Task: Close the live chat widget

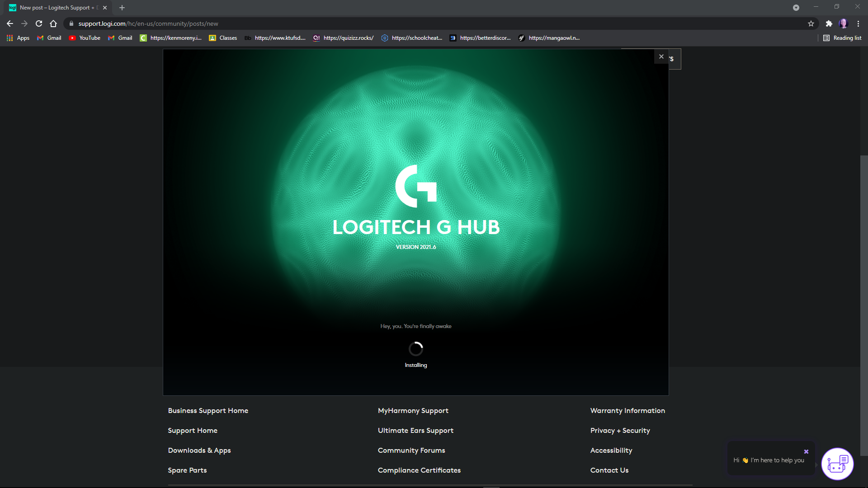Action: tap(806, 451)
